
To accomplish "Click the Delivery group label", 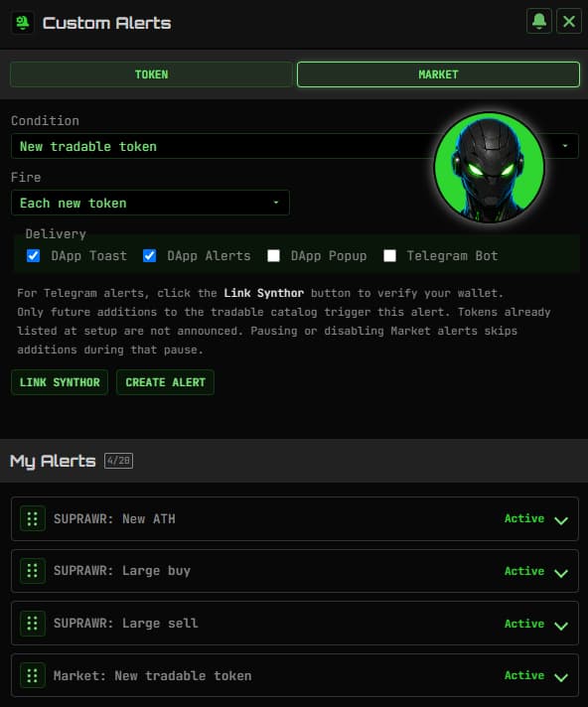I will (x=56, y=234).
